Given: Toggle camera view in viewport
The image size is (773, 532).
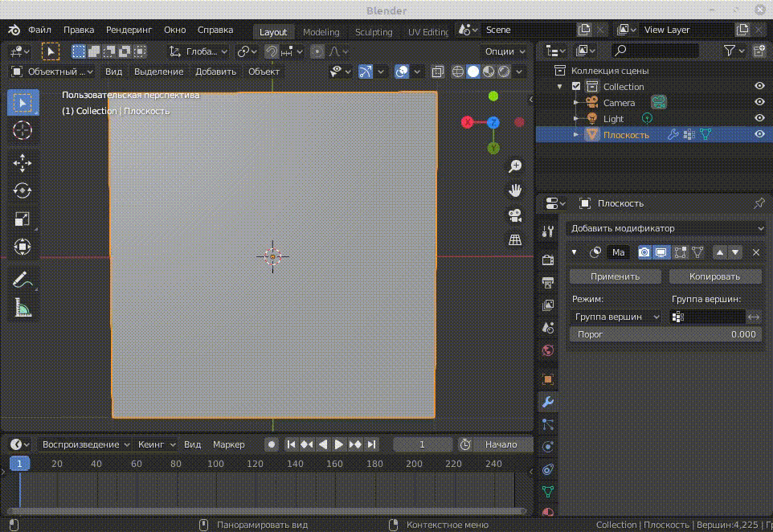Looking at the screenshot, I should tap(515, 215).
